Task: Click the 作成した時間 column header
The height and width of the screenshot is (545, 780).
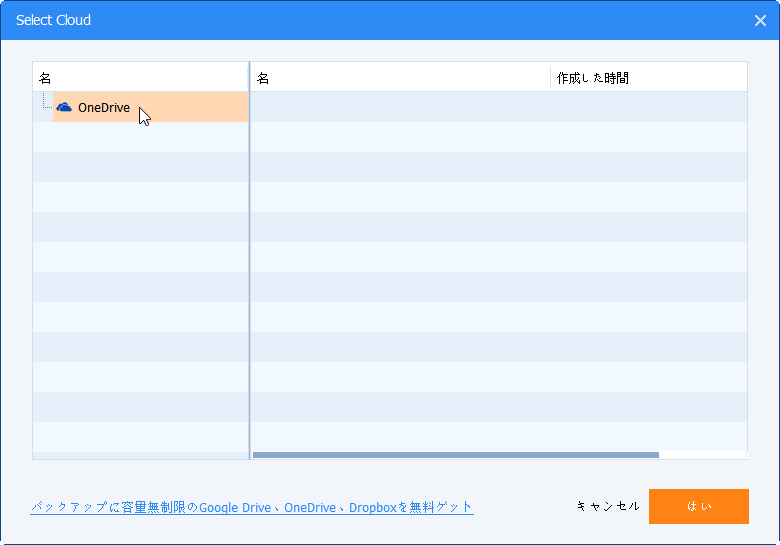Action: coord(649,78)
